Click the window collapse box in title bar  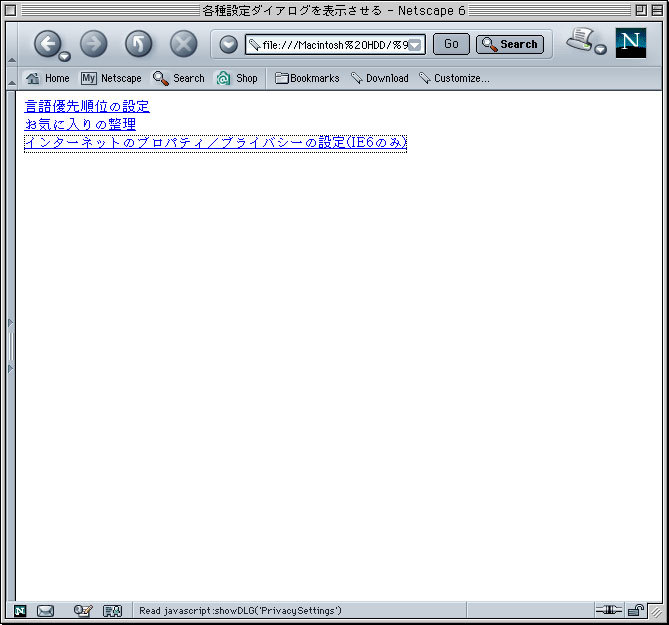(x=657, y=10)
